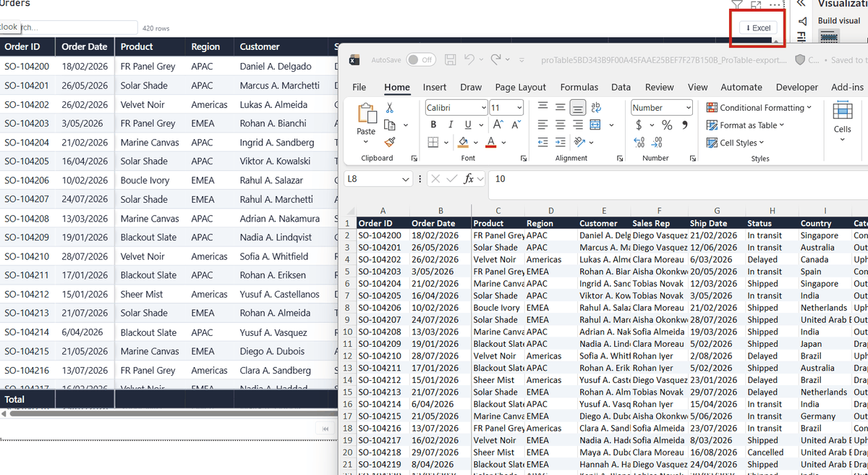Switch to the Insert ribbon tab
This screenshot has height=475, width=868.
pyautogui.click(x=435, y=87)
